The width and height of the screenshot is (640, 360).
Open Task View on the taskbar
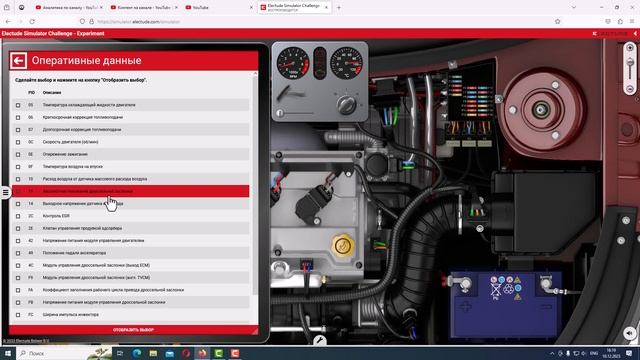(120, 353)
